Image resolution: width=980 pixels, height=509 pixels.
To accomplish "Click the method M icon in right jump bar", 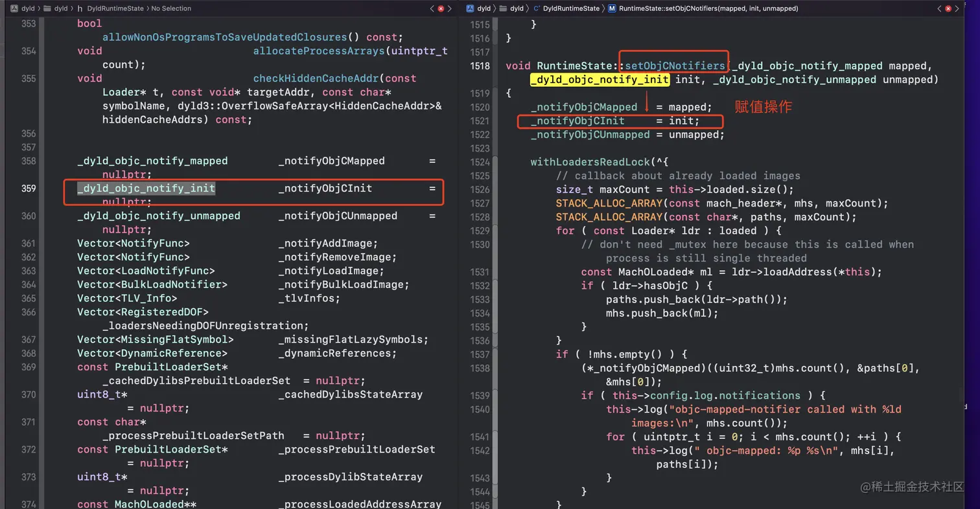I will pyautogui.click(x=612, y=8).
